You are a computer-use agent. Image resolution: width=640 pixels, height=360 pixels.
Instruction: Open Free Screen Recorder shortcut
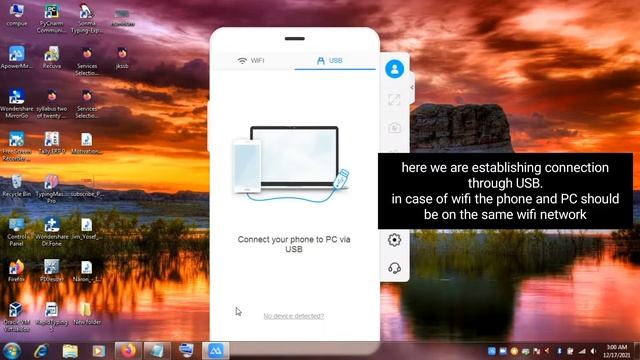tap(17, 146)
